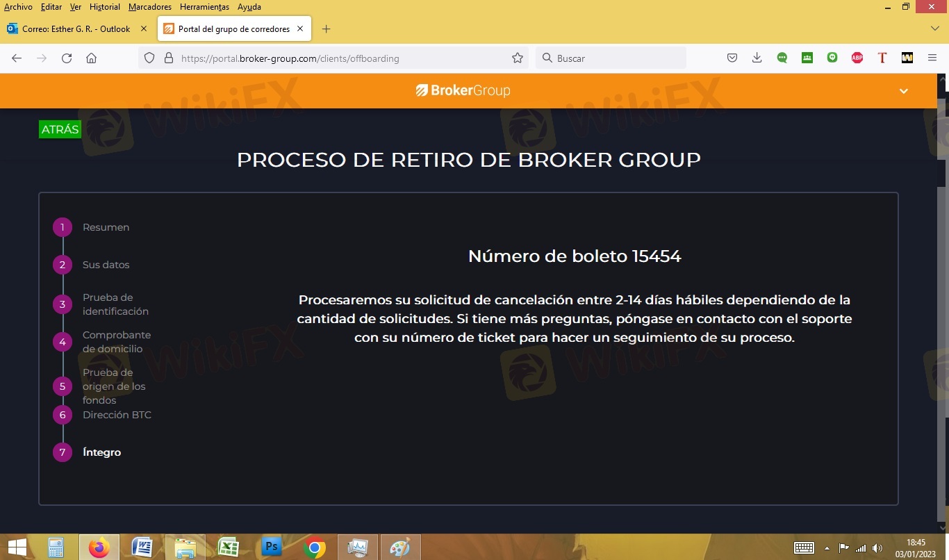Viewport: 949px width, 560px height.
Task: Click the browser forward arrow
Action: coord(42,58)
